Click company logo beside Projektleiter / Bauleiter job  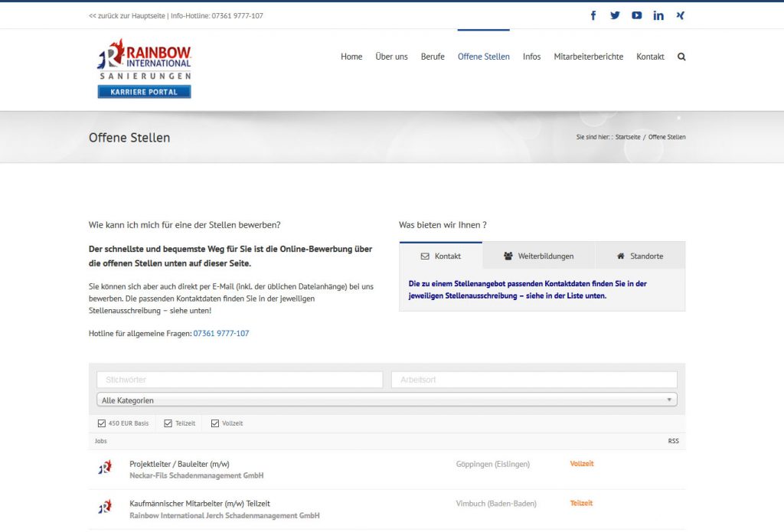point(105,467)
